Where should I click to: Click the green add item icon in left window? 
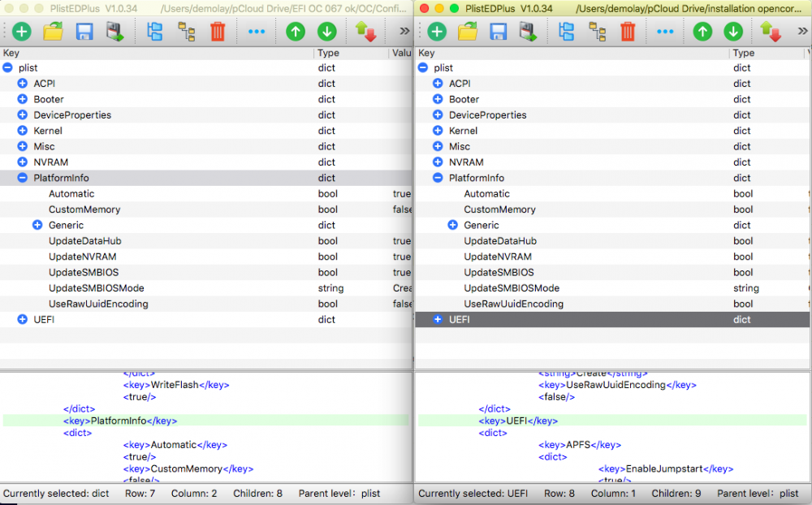tap(22, 32)
